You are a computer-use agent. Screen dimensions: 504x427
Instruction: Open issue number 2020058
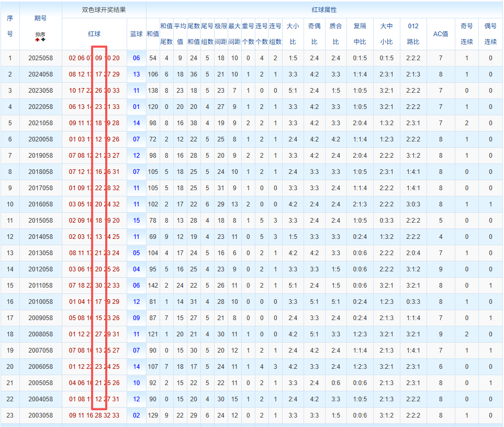tap(40, 139)
